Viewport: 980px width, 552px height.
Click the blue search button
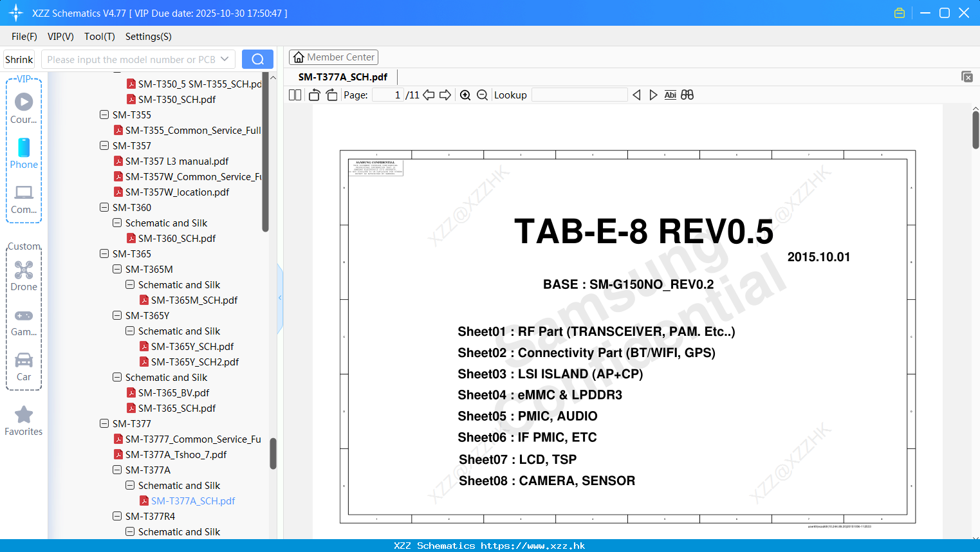coord(257,59)
